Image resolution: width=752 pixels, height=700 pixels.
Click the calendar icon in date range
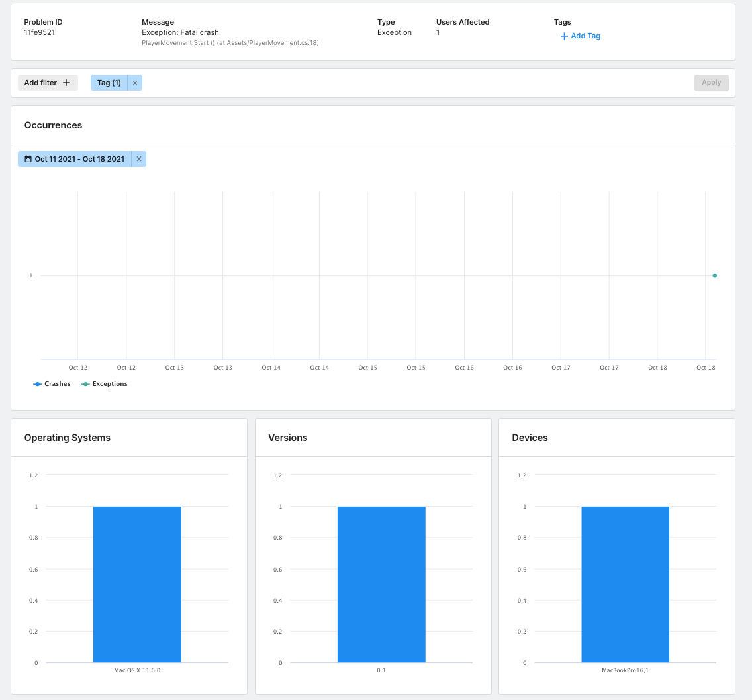tap(28, 159)
